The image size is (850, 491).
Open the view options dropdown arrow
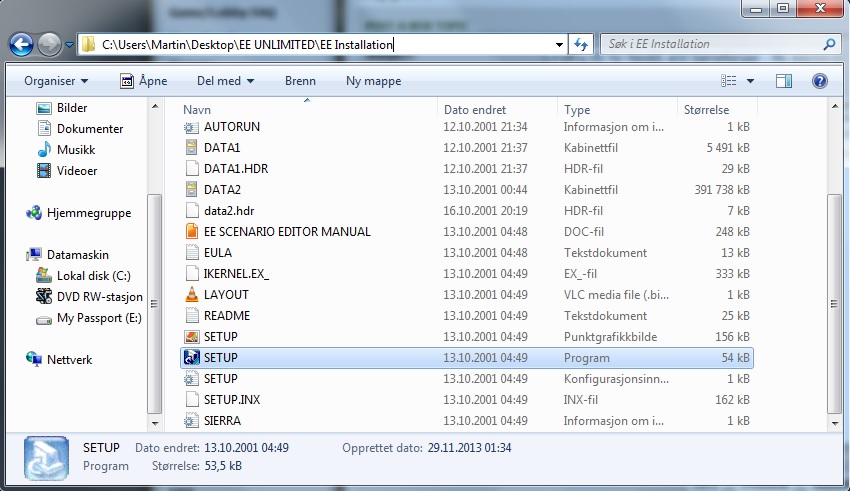click(751, 81)
